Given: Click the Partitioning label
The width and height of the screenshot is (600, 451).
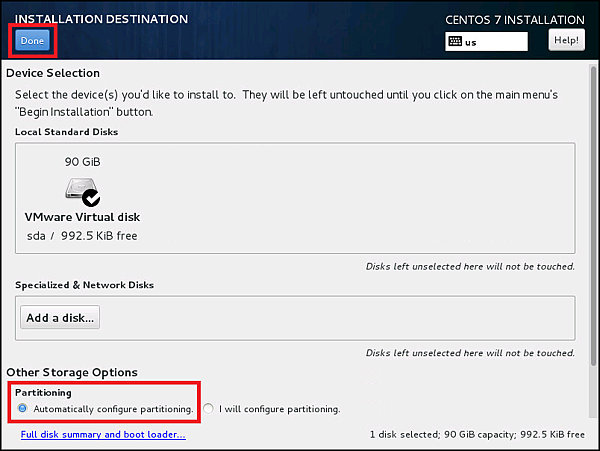Looking at the screenshot, I should coord(43,393).
